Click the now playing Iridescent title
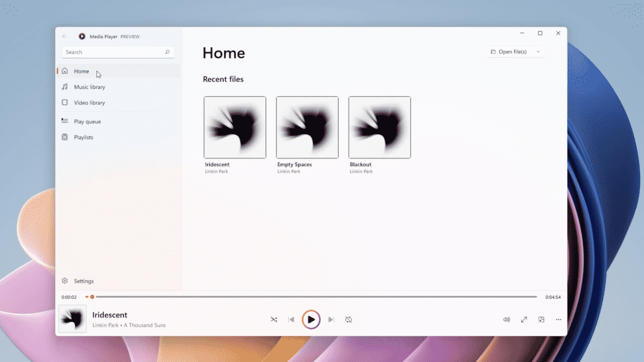This screenshot has width=644, height=362. (x=110, y=315)
